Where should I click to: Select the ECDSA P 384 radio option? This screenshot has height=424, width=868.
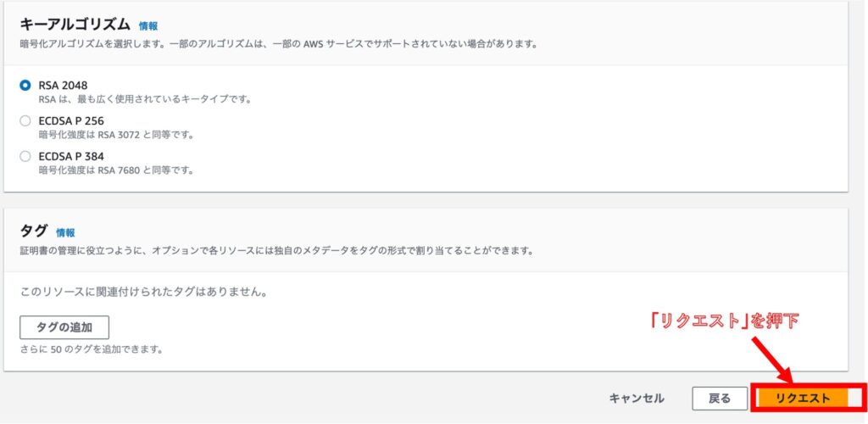point(25,157)
